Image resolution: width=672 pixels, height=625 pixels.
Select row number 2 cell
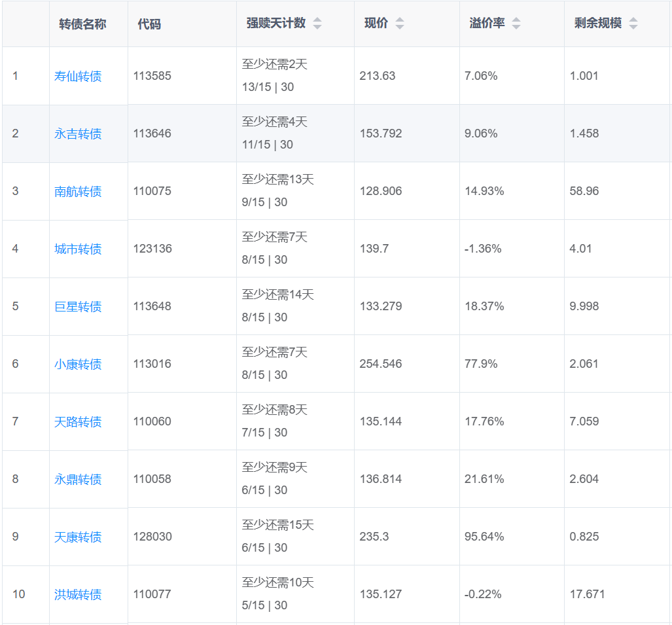click(16, 134)
